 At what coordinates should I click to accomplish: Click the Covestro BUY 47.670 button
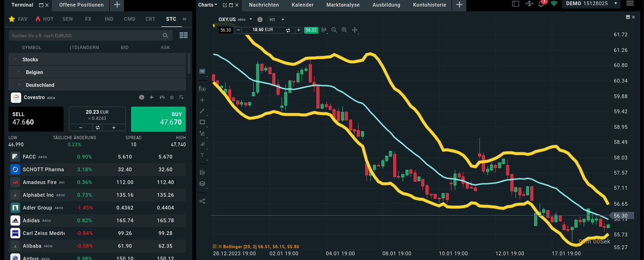pyautogui.click(x=158, y=119)
